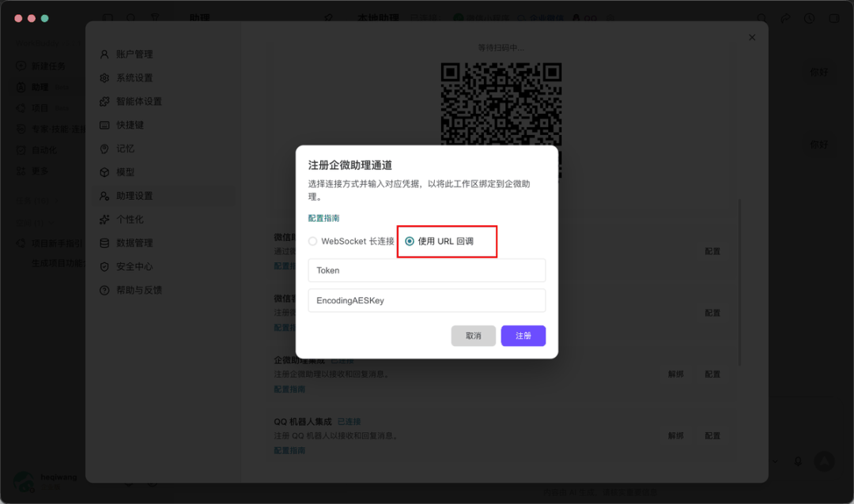The height and width of the screenshot is (504, 854).
Task: Close the settings panel with X
Action: coord(752,38)
